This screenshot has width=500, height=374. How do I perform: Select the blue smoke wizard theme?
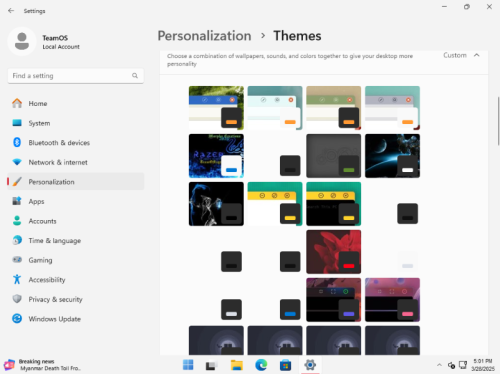216,204
